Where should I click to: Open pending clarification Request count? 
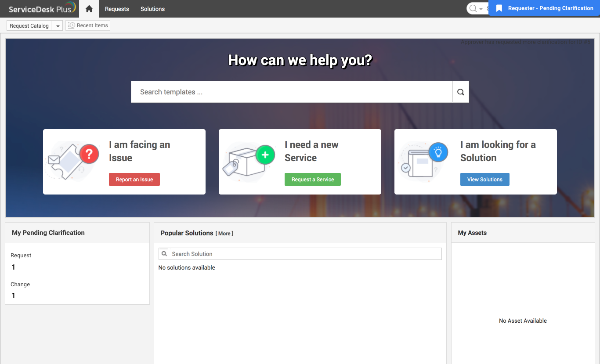coord(14,267)
